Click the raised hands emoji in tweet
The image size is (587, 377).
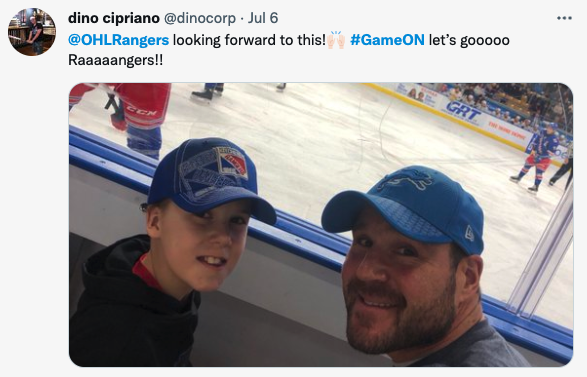(336, 40)
